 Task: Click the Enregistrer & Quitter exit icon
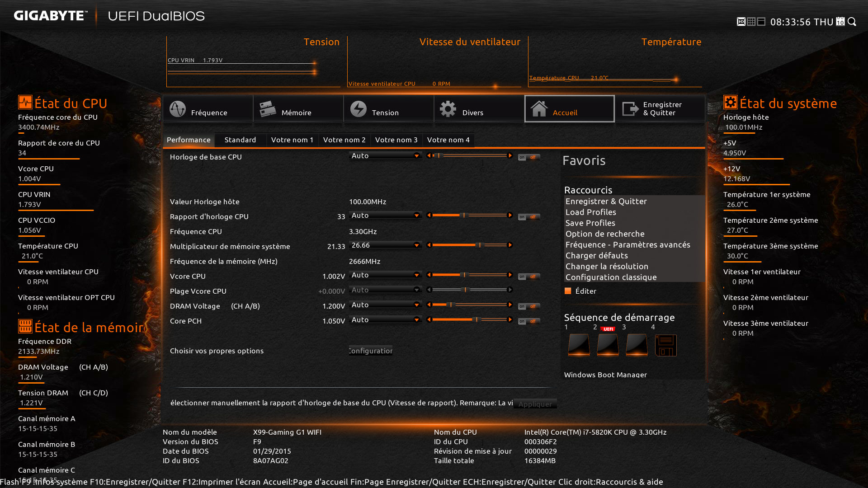click(x=630, y=109)
